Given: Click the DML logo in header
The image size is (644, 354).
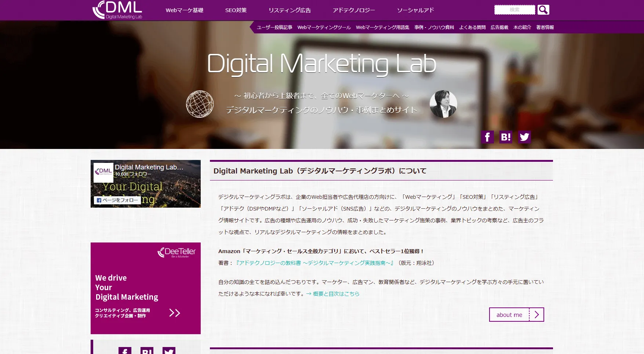Looking at the screenshot, I should pos(117,10).
